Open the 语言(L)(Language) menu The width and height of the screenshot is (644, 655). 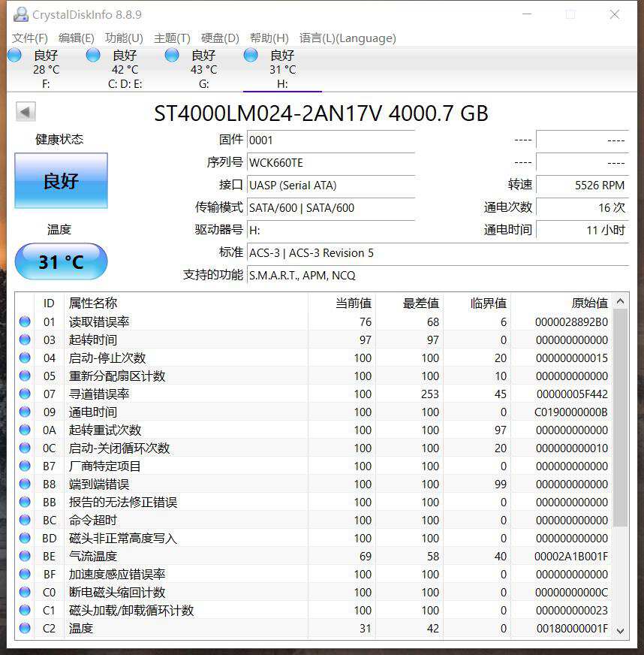[x=348, y=38]
